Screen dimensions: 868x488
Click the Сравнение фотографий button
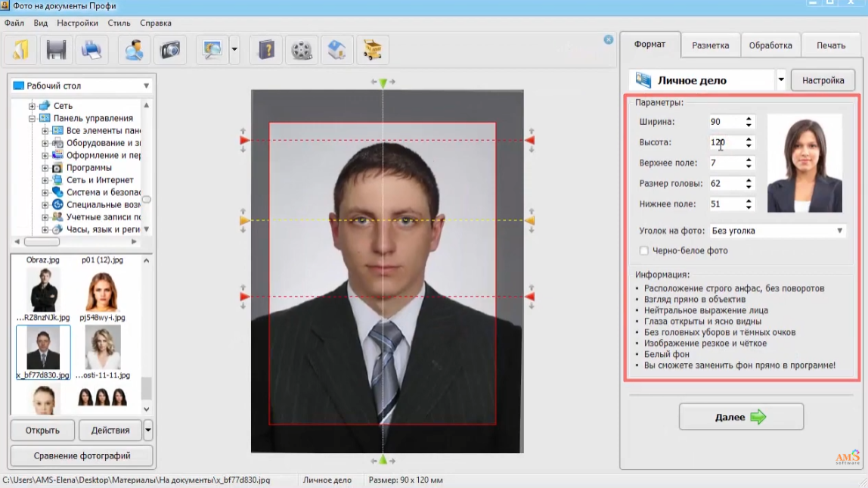pyautogui.click(x=82, y=456)
